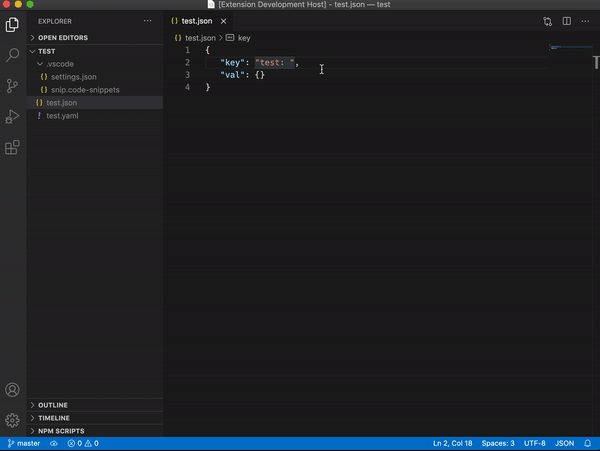Screen dimensions: 600x451
Task: Open the Run and Debug view
Action: point(12,117)
